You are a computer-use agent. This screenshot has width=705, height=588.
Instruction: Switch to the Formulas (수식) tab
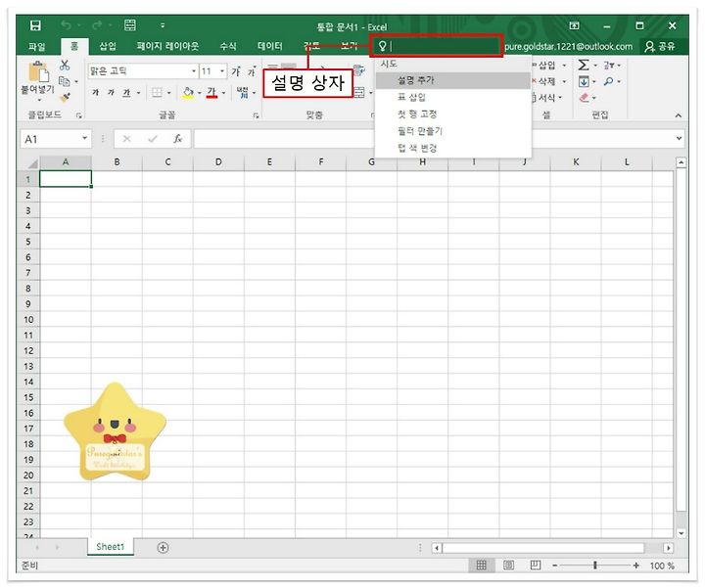click(x=228, y=46)
